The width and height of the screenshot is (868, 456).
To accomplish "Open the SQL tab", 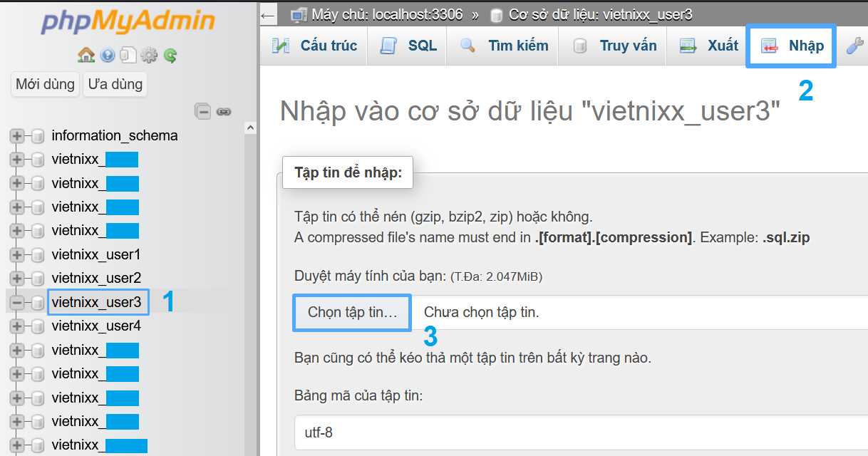I will click(409, 46).
